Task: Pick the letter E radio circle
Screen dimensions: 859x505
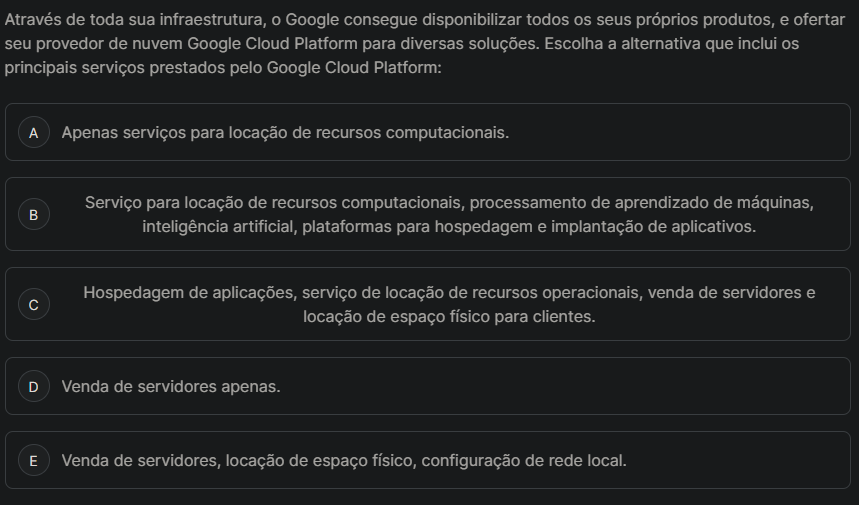Action: point(34,461)
